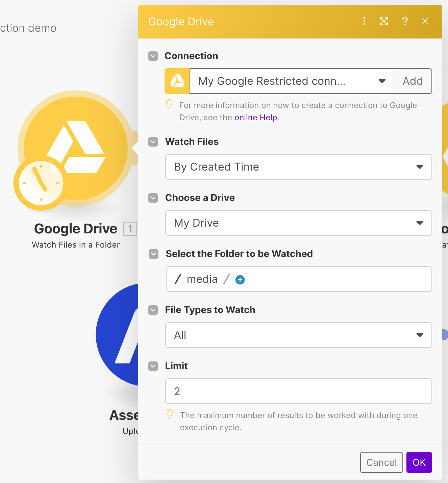Click the clock schedule icon on Google Drive module
The height and width of the screenshot is (483, 448).
pos(41,183)
